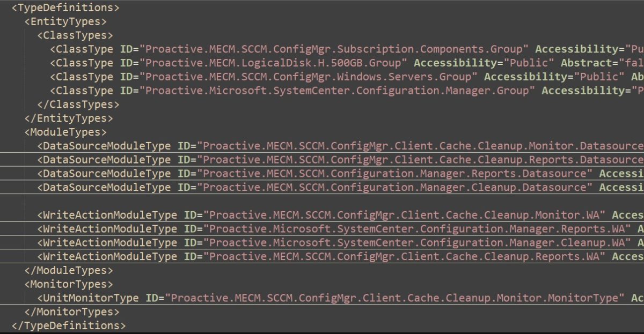Click the closing EntityTypes tag
This screenshot has width=644, height=334.
(69, 118)
